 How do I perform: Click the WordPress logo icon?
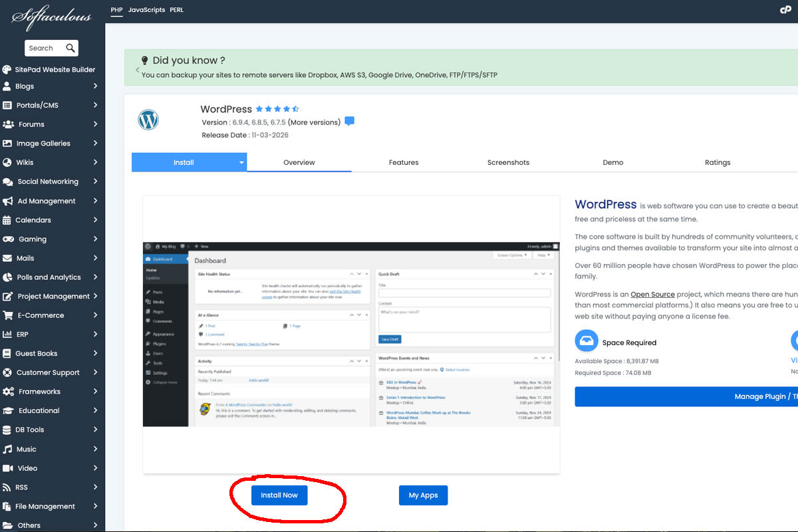(148, 120)
